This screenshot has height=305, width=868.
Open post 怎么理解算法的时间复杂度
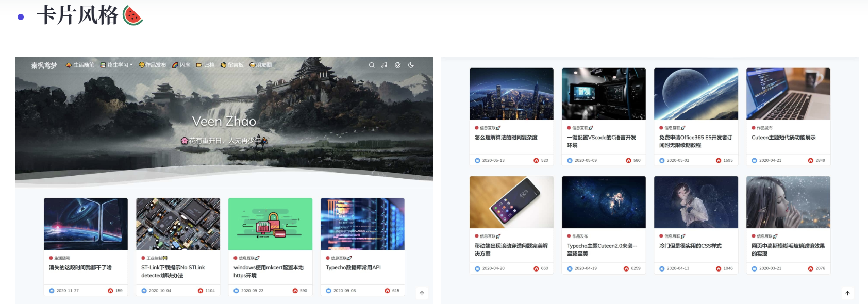[x=506, y=138]
